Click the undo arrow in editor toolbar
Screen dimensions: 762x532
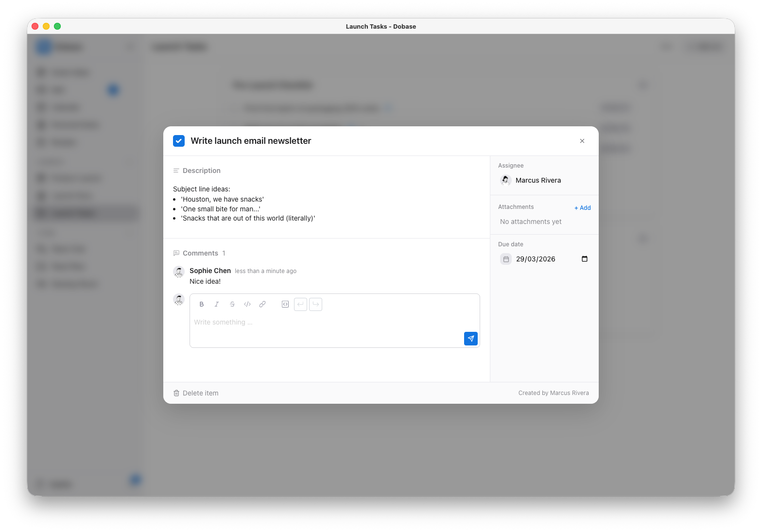[300, 304]
